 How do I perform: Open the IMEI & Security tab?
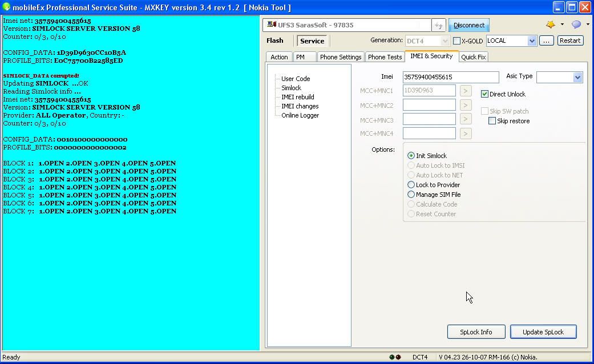pos(431,56)
